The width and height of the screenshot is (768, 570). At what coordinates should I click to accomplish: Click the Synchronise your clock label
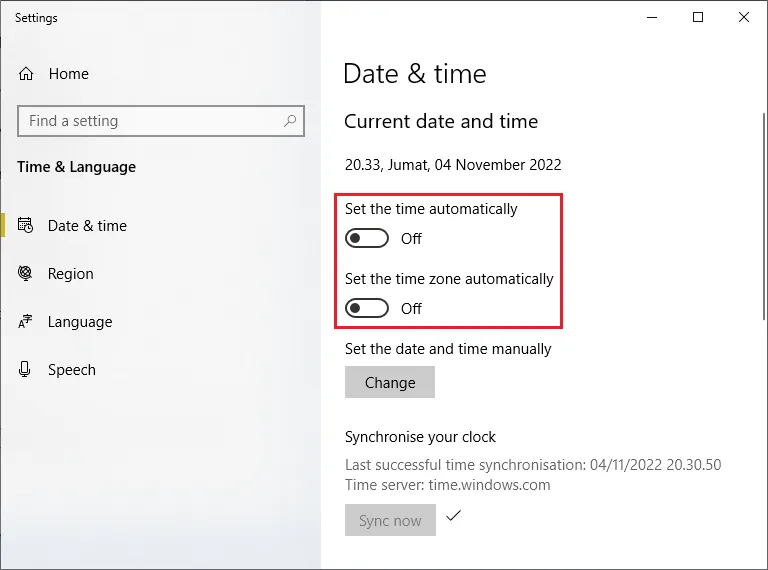pos(420,437)
